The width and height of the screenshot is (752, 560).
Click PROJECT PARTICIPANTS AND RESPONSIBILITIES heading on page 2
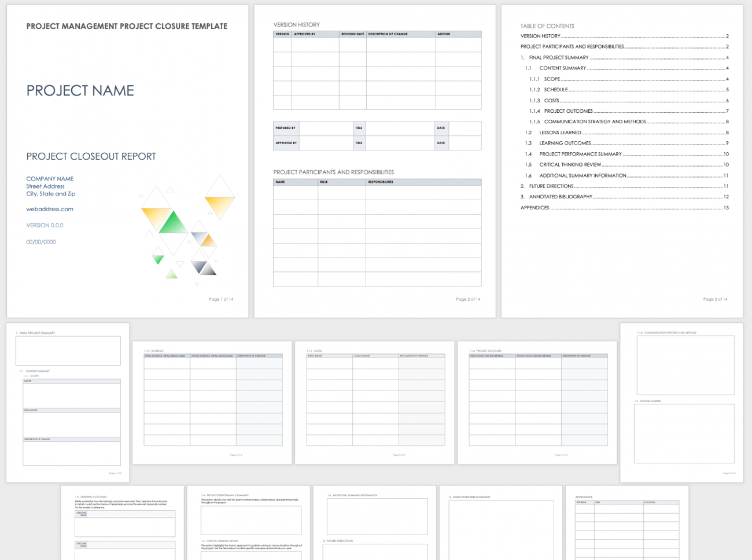(334, 172)
